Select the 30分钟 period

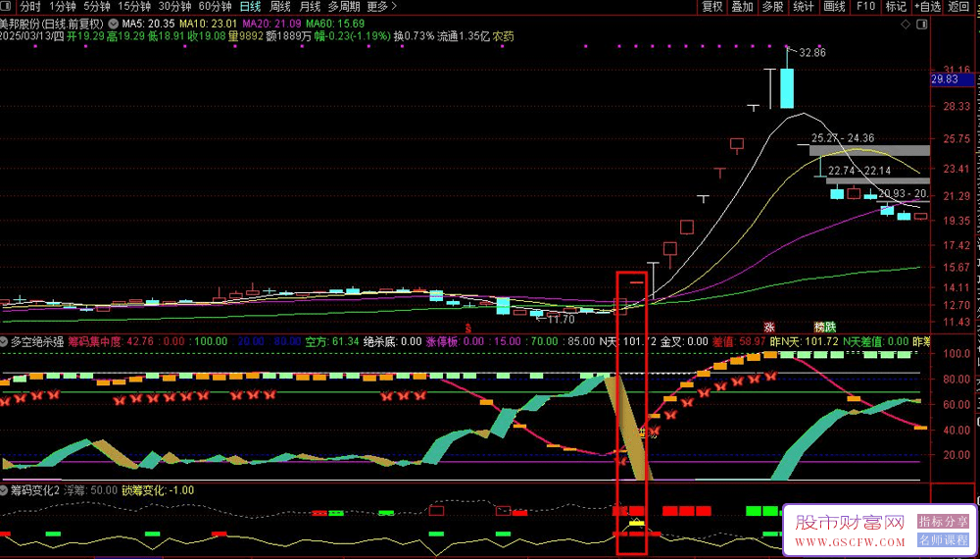(x=174, y=7)
